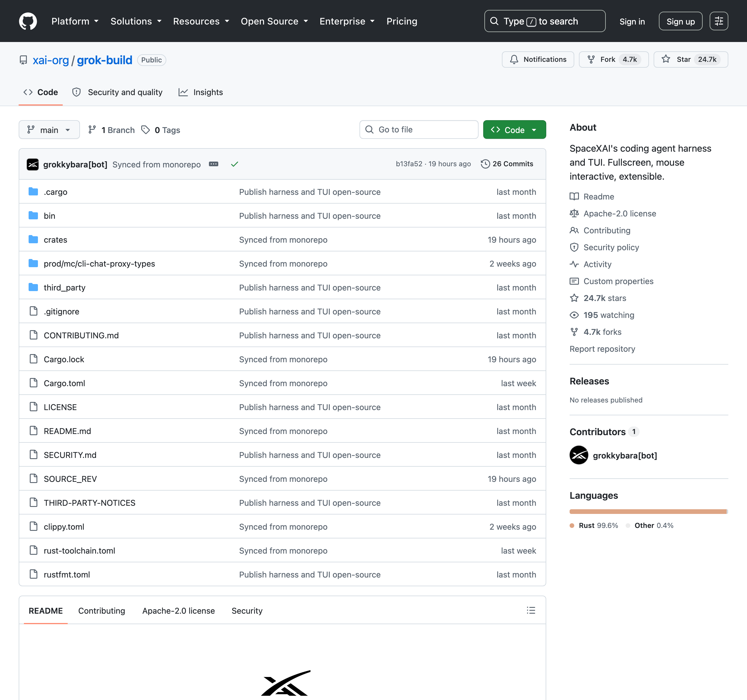Select the README tab
The image size is (747, 700).
46,611
